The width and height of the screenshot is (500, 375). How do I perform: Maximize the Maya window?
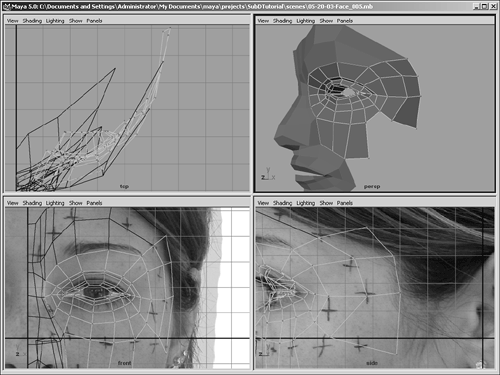pos(485,6)
